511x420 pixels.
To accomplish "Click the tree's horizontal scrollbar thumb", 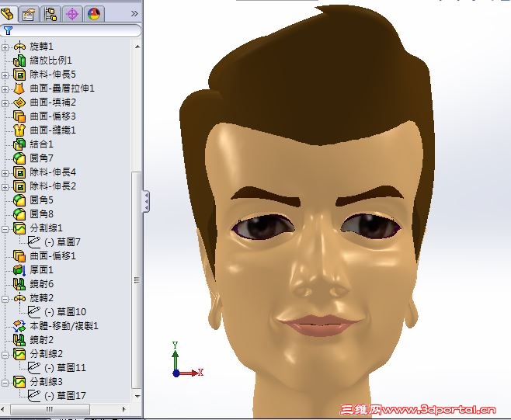I will 50,409.
